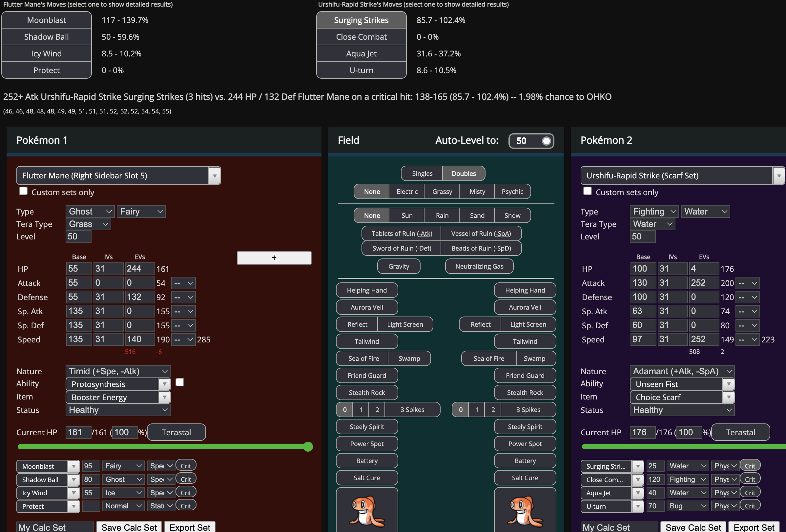Screen dimensions: 786x532
Task: Open Urshifu Attack boost dropdown
Action: 747,283
